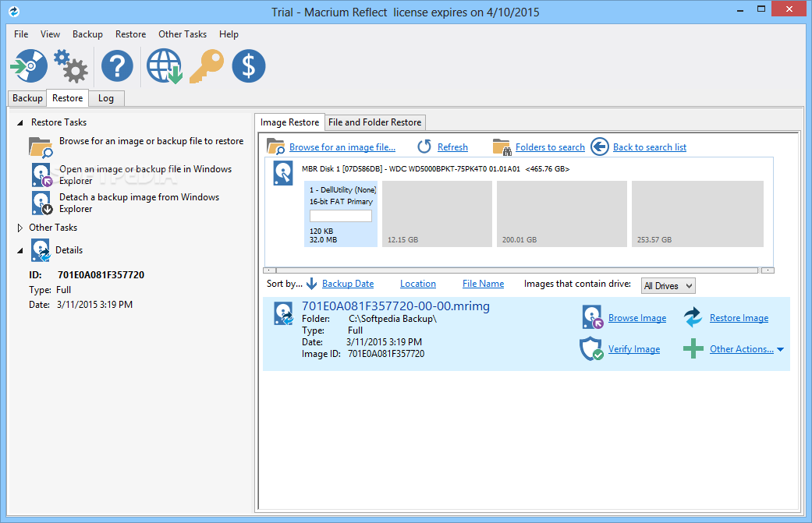This screenshot has width=812, height=523.
Task: Click the image file icon beside 701E0A081F357720-00-00.mrimg
Action: (284, 314)
